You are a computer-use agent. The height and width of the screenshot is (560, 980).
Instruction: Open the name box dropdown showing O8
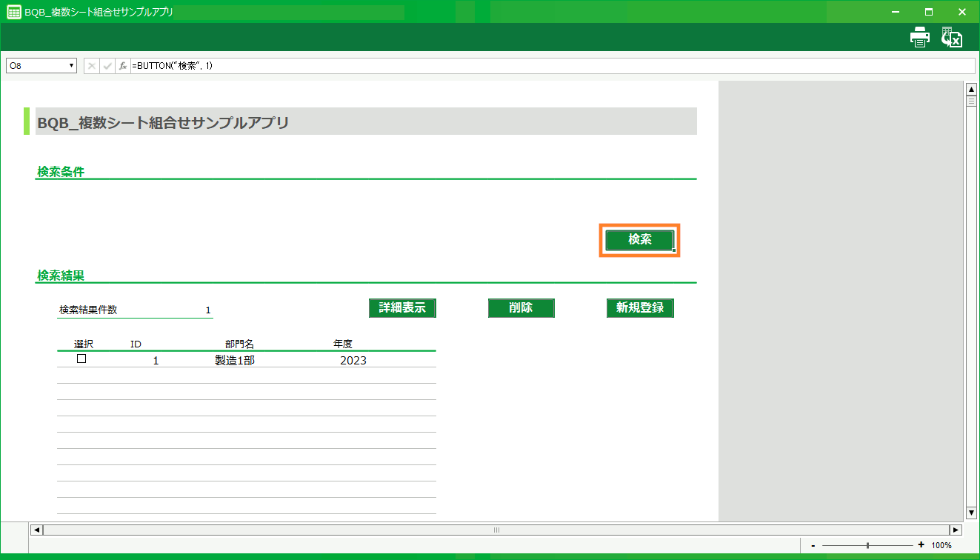pyautogui.click(x=69, y=65)
